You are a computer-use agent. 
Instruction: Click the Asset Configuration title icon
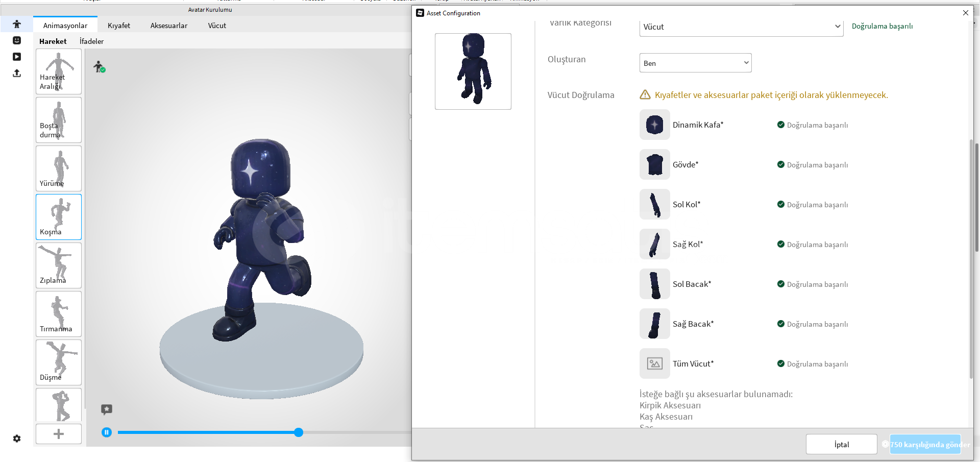click(420, 13)
